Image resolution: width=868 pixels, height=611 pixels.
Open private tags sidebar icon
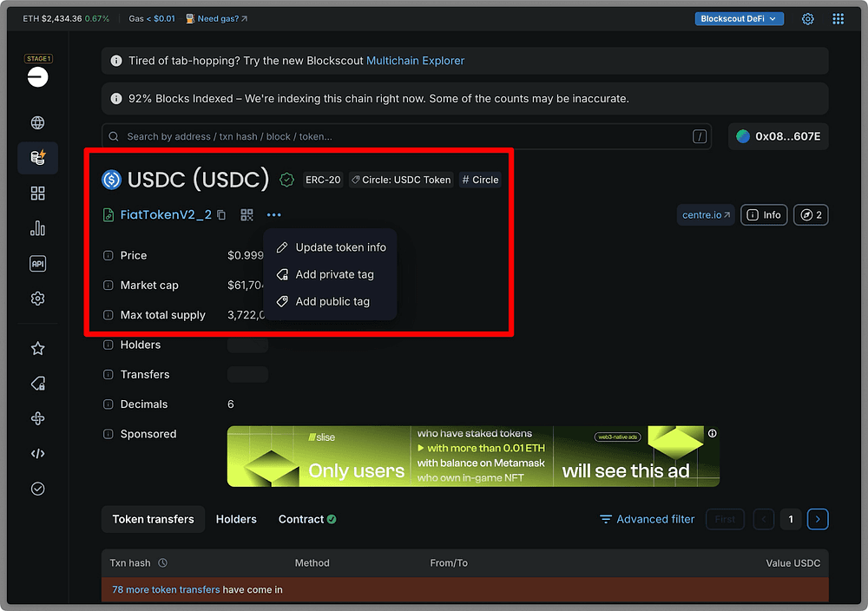point(37,384)
